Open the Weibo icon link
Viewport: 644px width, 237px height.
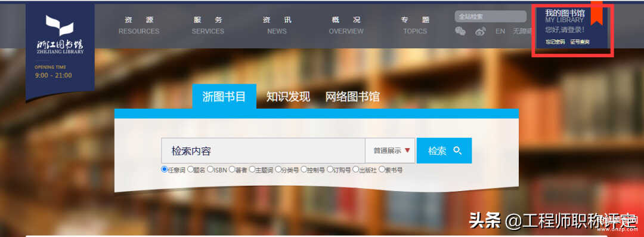(x=481, y=31)
